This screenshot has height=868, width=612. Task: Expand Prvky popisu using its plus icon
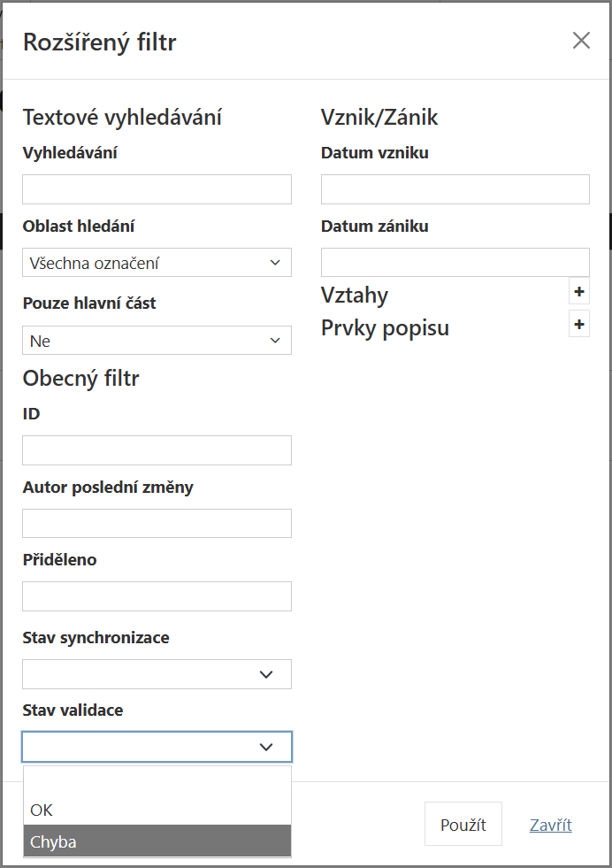click(x=580, y=325)
